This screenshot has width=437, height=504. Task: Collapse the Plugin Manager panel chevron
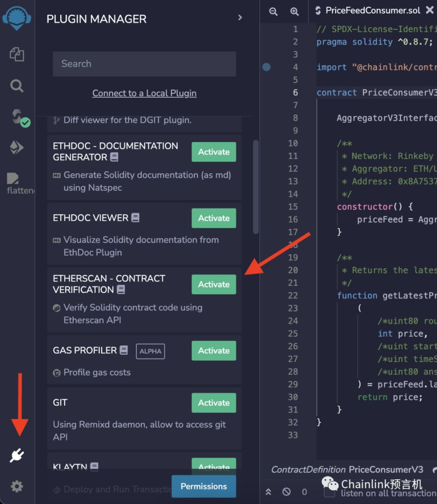point(240,18)
